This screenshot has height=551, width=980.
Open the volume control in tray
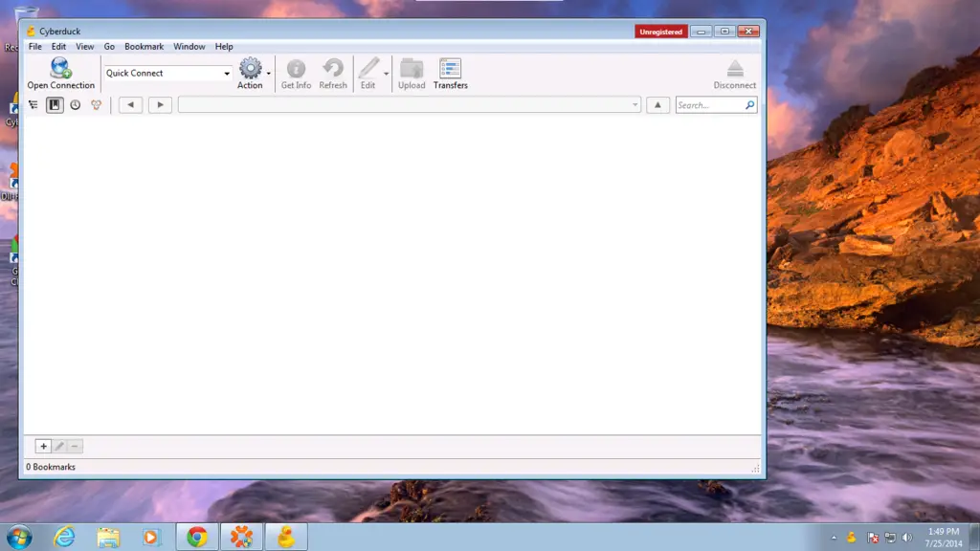coord(907,538)
